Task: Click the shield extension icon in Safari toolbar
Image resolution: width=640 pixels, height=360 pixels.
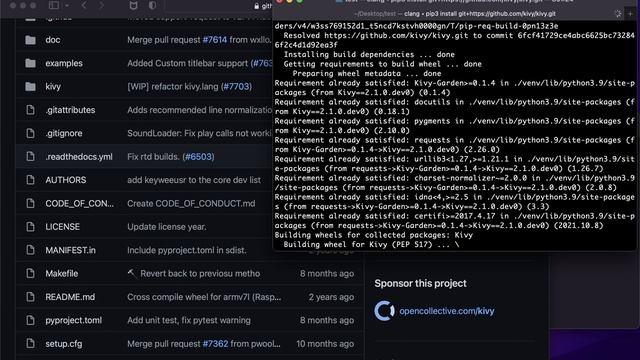Action: point(133,5)
